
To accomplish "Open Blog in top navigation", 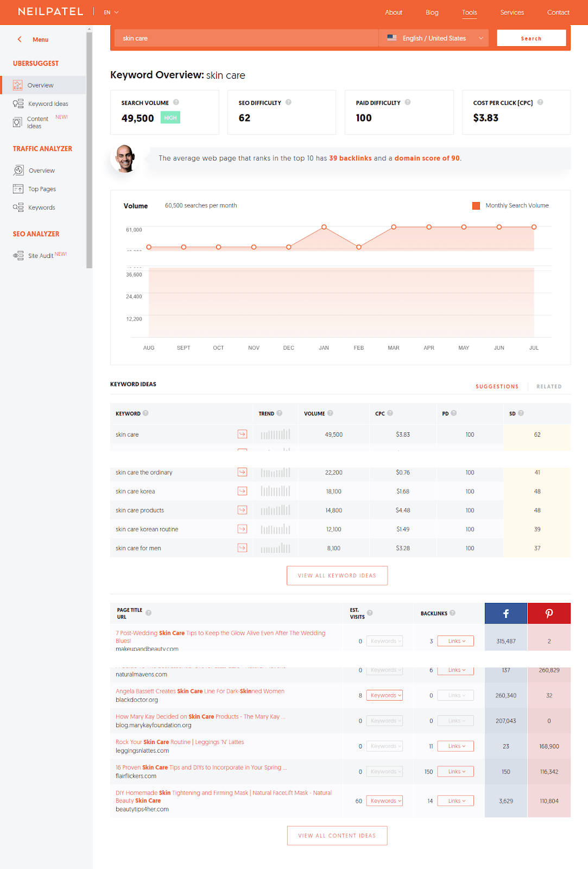I will [x=432, y=12].
